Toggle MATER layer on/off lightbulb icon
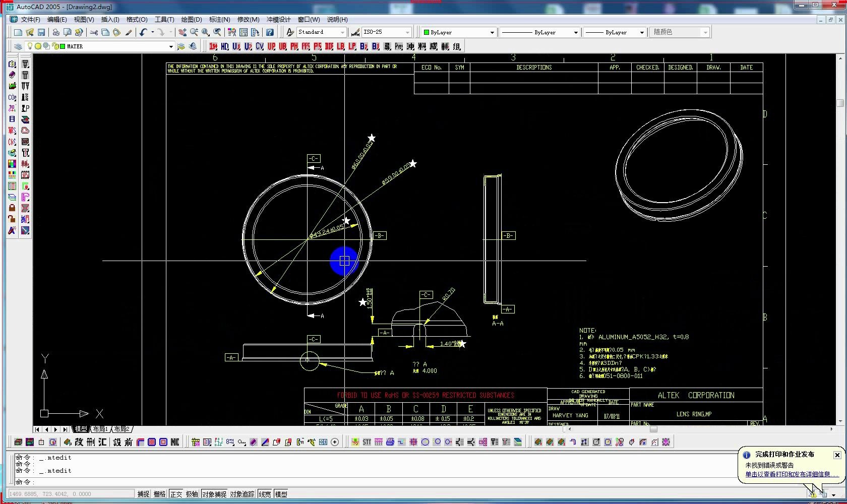The height and width of the screenshot is (504, 847). [30, 46]
